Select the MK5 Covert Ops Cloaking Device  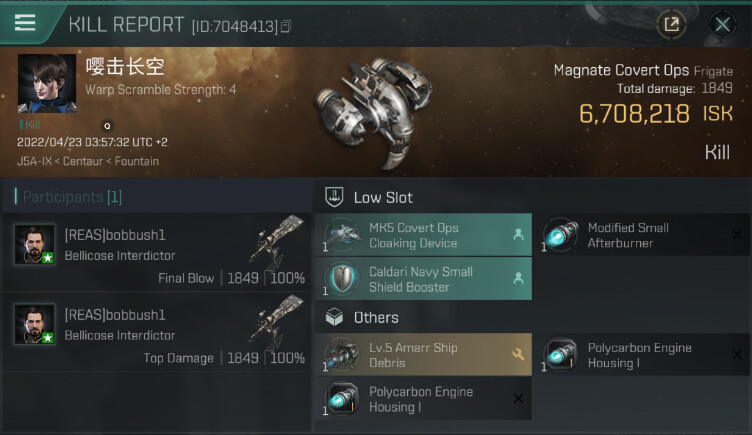point(424,235)
